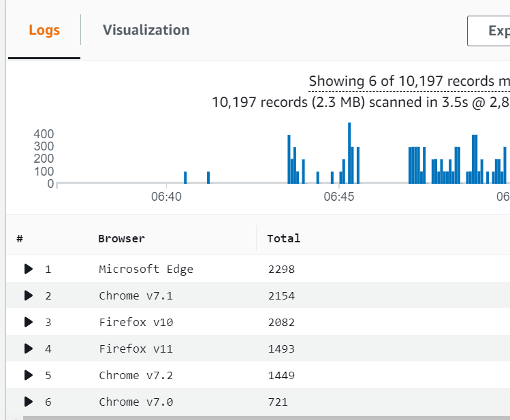Click the total value 2298
The height and width of the screenshot is (420, 510).
[281, 269]
